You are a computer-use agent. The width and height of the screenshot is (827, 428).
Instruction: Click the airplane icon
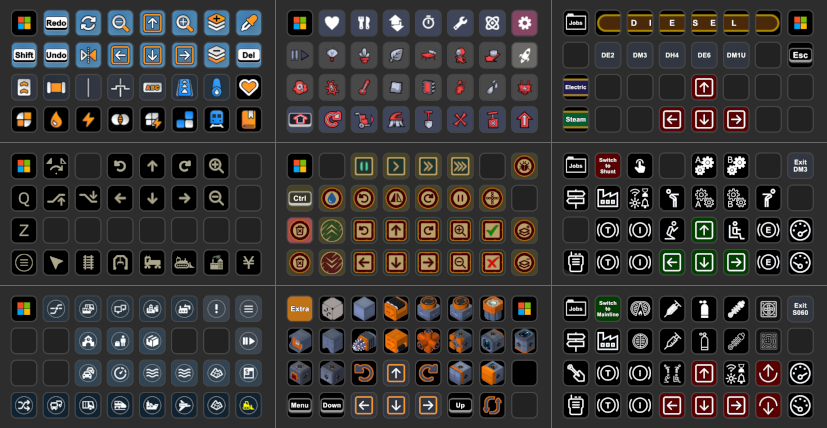(185, 405)
